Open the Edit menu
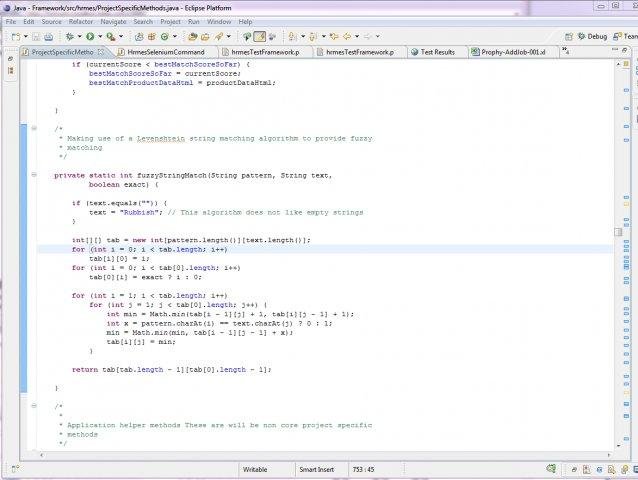Viewport: 638px width, 480px height. pos(28,22)
